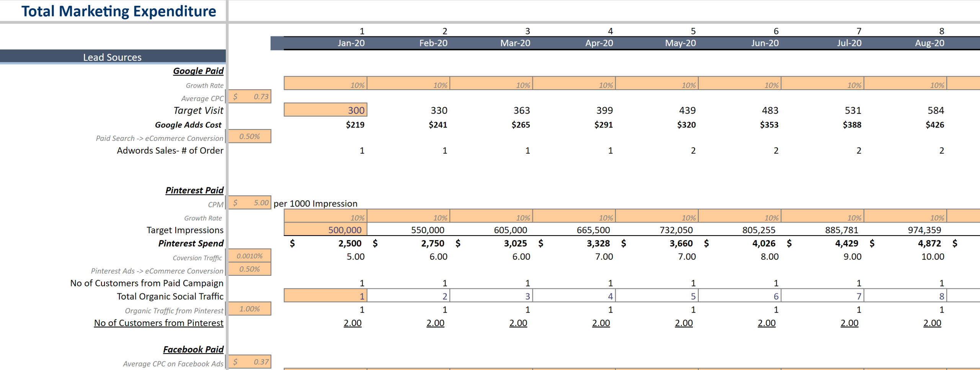Click the Jan-20 column header
Image resolution: width=980 pixels, height=370 pixels.
351,43
